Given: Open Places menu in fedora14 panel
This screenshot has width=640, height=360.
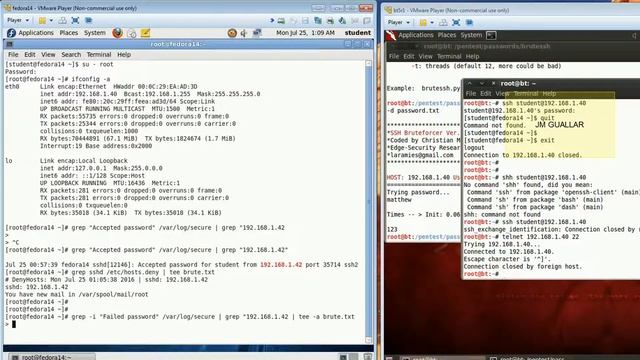Looking at the screenshot, I should coord(69,33).
